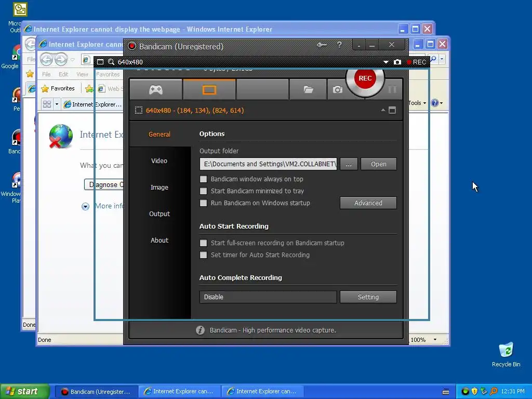Viewport: 532px width, 399px height.
Task: Click the info icon in Bandicam status bar
Action: click(200, 330)
